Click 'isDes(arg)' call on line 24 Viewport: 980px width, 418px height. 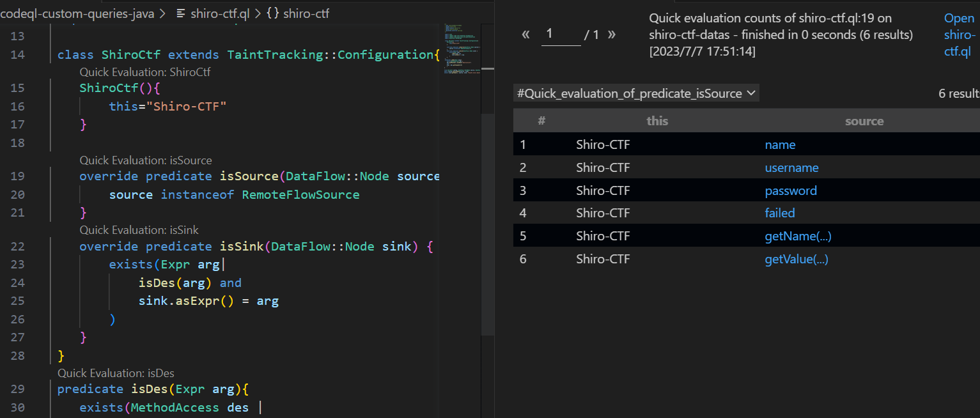[175, 283]
